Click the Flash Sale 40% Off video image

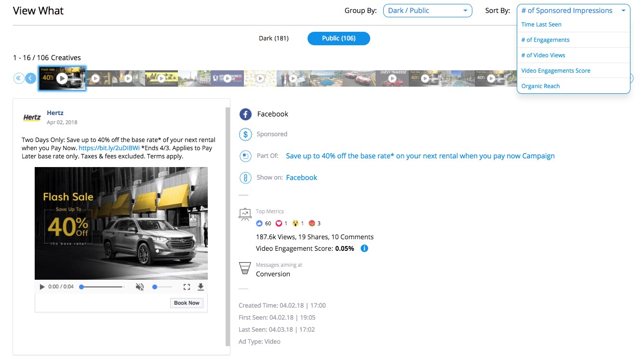pos(121,223)
